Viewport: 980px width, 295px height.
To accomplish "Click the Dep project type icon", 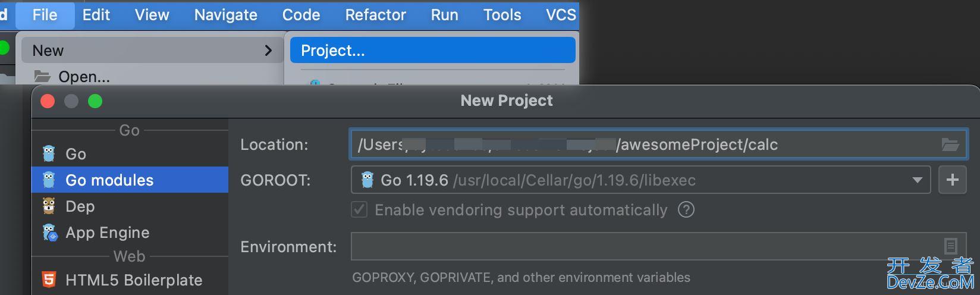I will 49,206.
